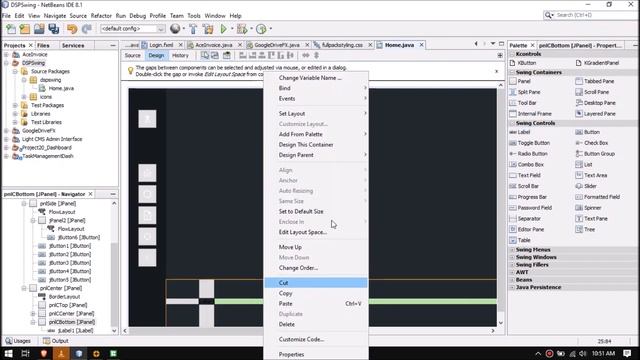
Task: Activate Selection Mode in designer toolbar
Action: pos(205,55)
